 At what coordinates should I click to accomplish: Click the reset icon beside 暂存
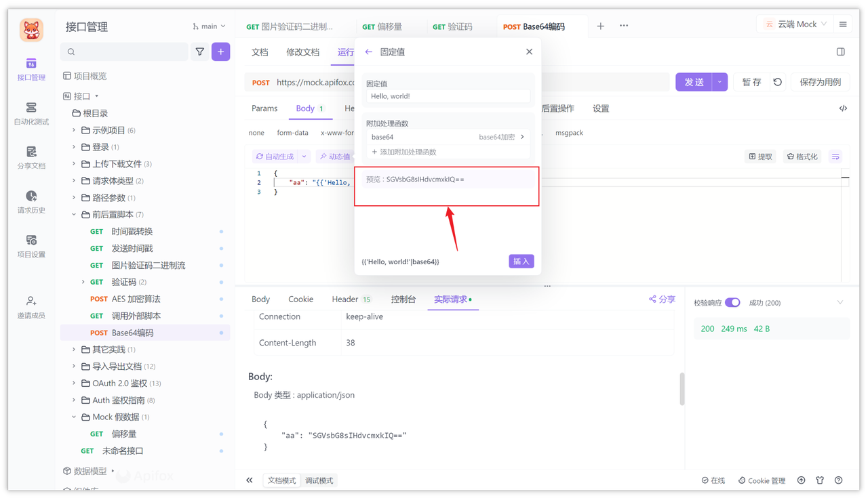pyautogui.click(x=778, y=82)
